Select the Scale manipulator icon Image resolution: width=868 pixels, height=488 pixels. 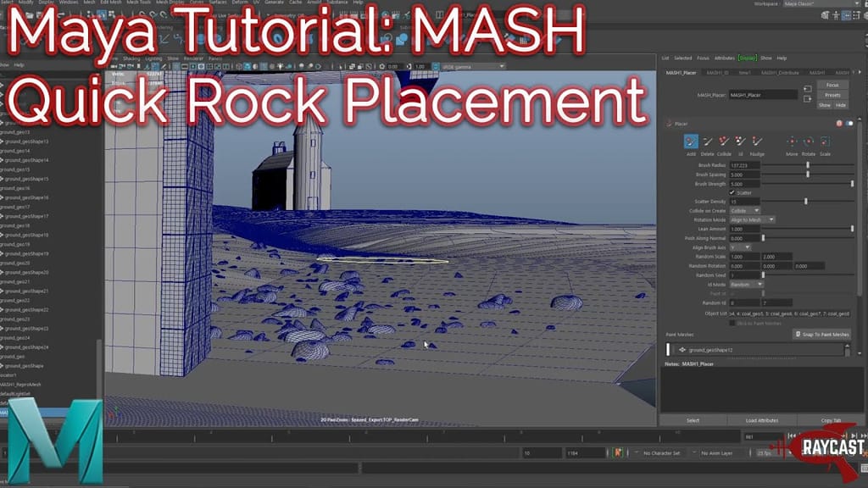click(x=826, y=141)
